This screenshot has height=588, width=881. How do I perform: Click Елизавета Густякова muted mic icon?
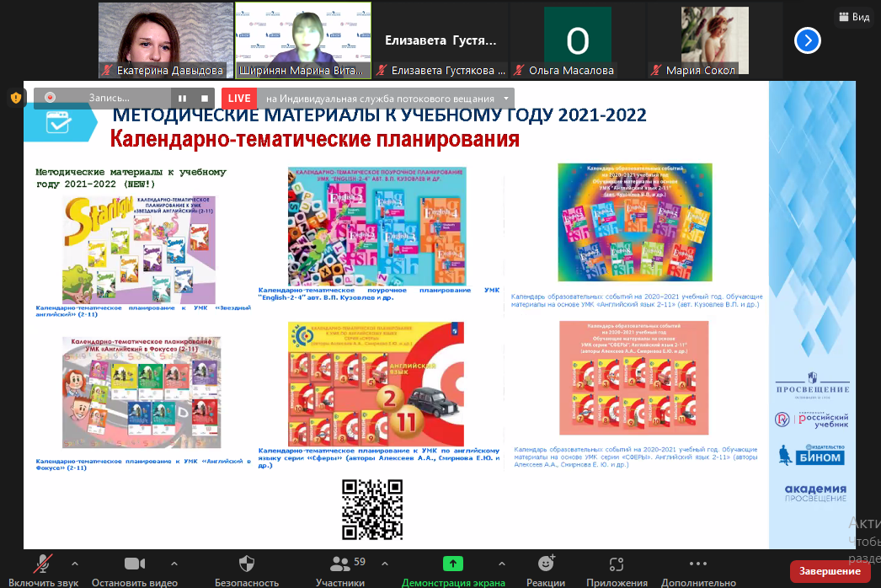(x=382, y=70)
